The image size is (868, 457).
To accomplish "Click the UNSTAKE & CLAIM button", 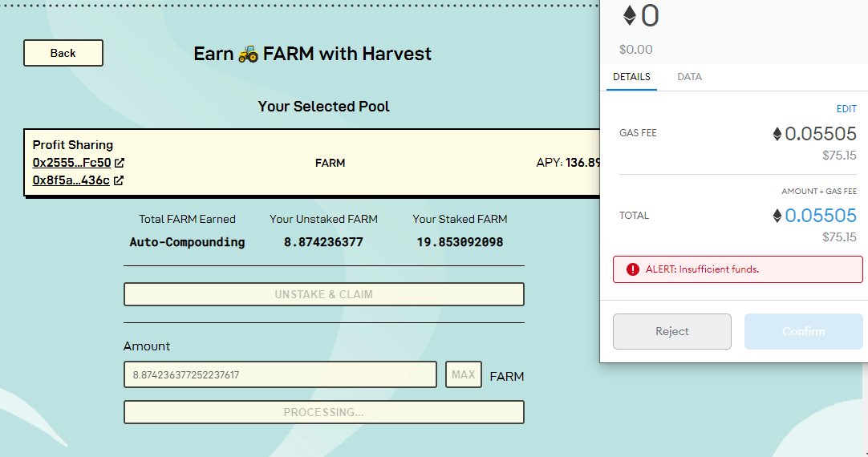I will [x=324, y=294].
